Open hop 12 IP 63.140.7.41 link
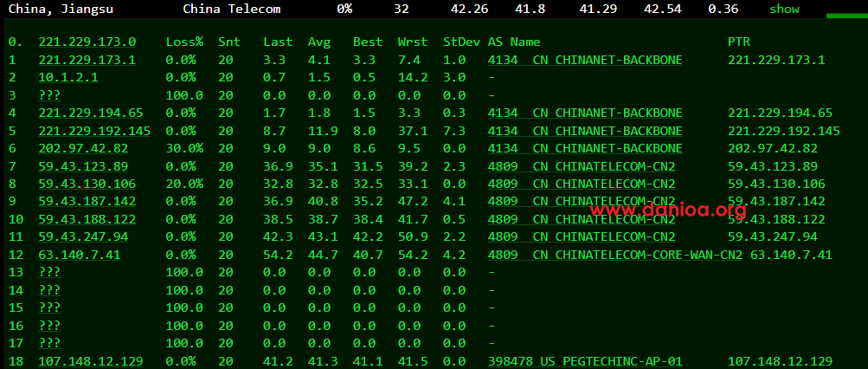 (x=79, y=255)
